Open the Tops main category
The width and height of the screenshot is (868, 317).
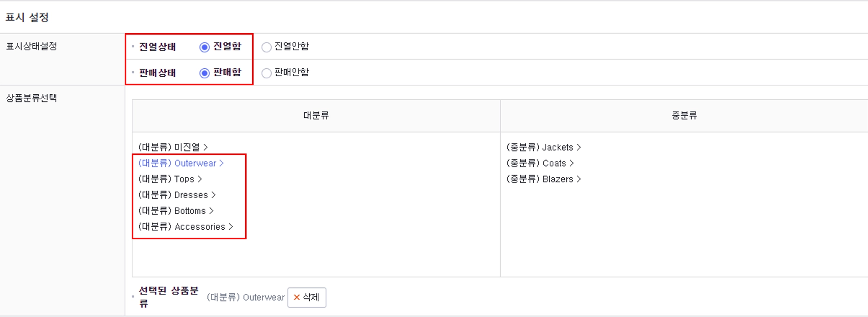pos(166,179)
